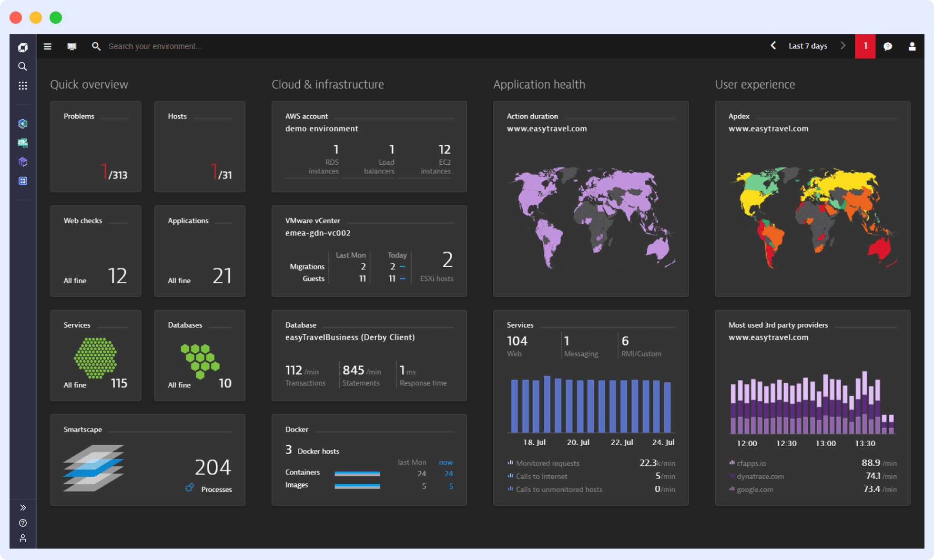Click the user profile icon in top right
Viewport: 934px width, 560px height.
(x=912, y=46)
